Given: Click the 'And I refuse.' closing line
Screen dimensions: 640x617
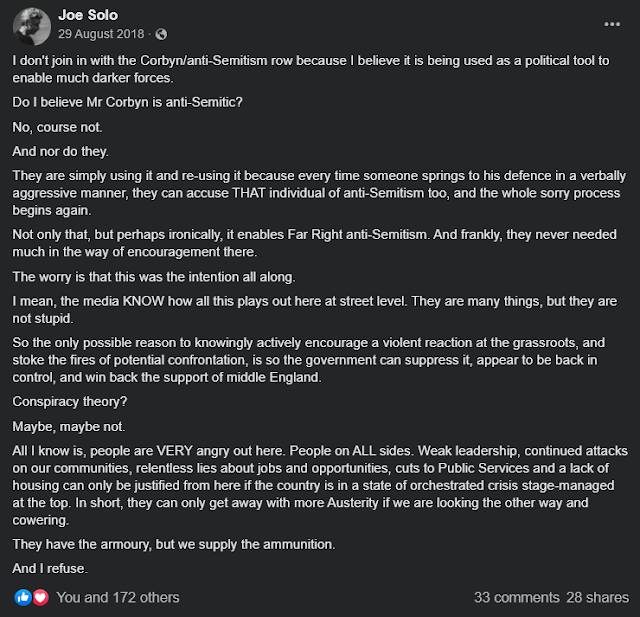Looking at the screenshot, I should (50, 568).
